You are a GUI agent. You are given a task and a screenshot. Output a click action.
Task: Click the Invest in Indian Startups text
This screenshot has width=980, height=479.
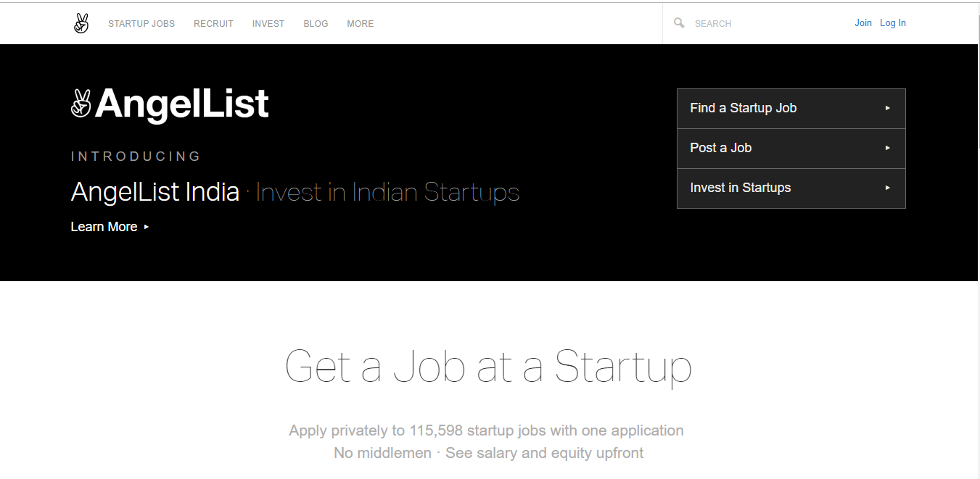[x=387, y=192]
